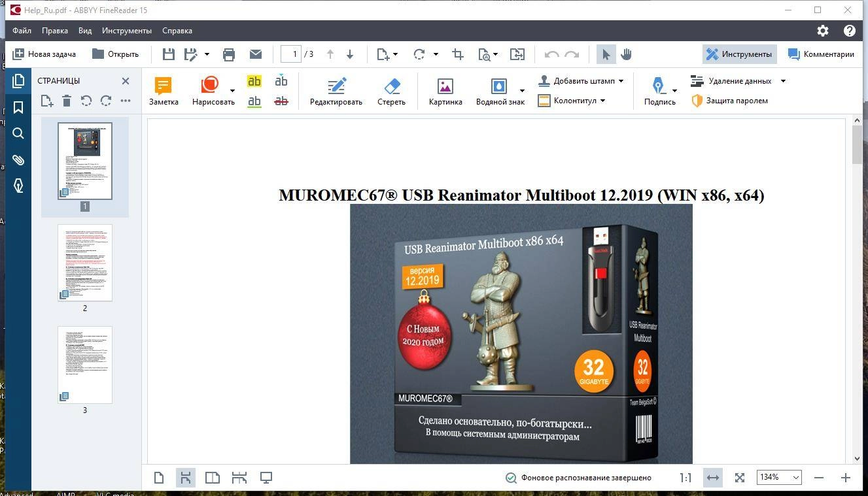Open the add page dropdown
The image size is (868, 496).
pyautogui.click(x=387, y=54)
